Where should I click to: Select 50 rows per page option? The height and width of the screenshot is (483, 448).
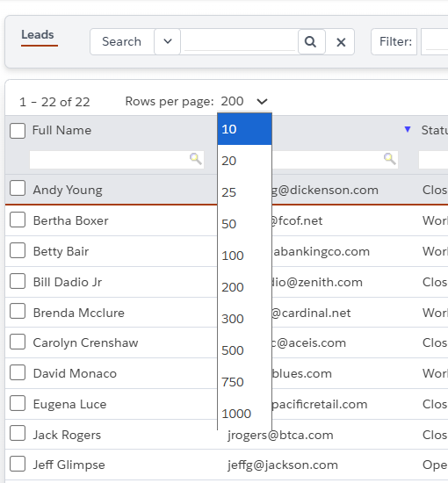click(x=244, y=224)
